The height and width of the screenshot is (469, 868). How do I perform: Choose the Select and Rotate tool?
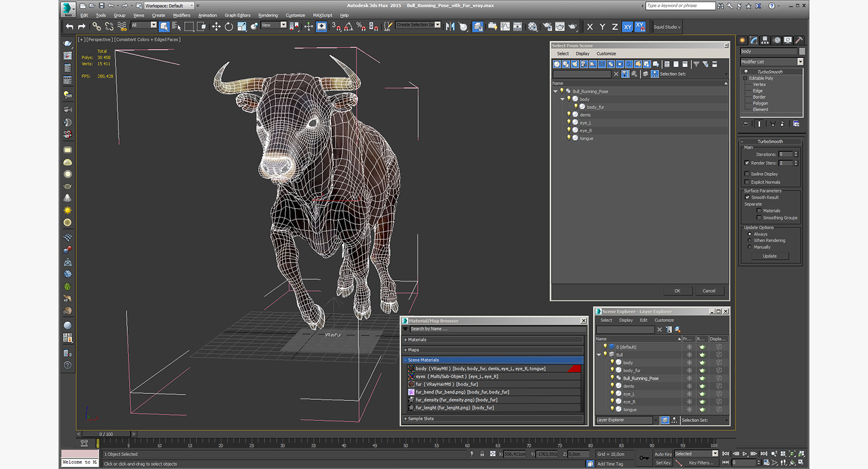229,26
